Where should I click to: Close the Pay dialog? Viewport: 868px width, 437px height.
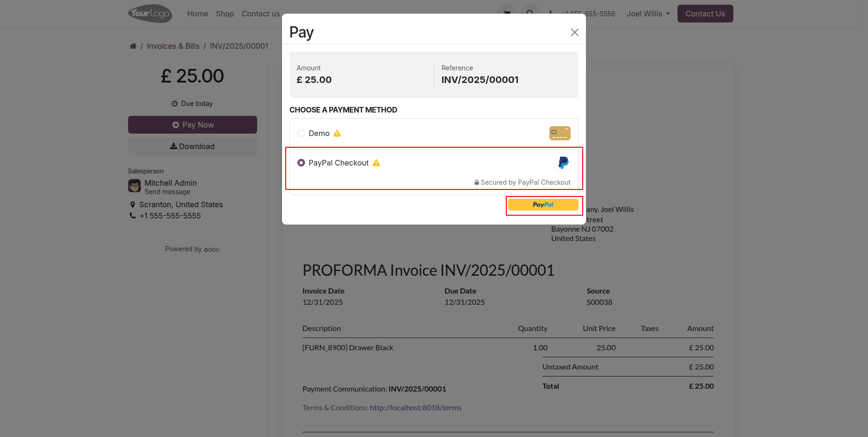(x=574, y=32)
